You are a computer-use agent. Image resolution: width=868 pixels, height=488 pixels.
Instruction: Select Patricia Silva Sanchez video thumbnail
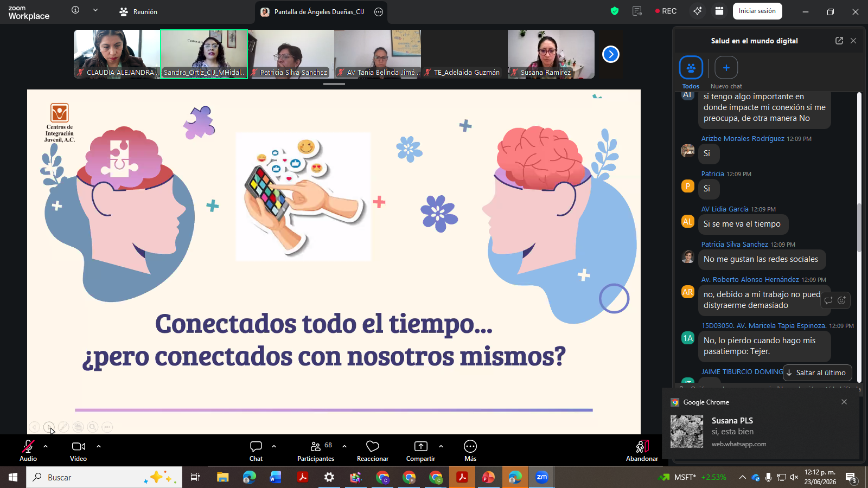(x=291, y=54)
